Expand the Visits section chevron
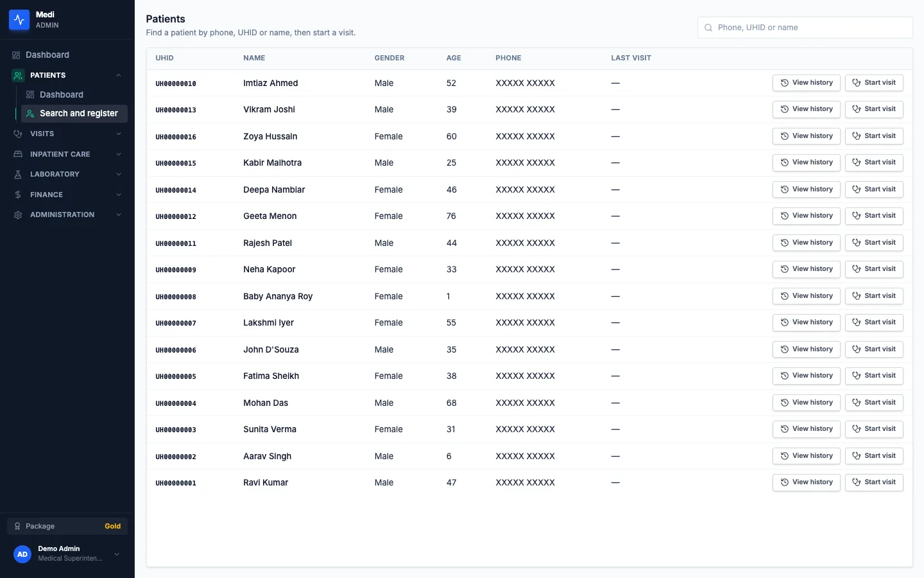 pyautogui.click(x=119, y=134)
